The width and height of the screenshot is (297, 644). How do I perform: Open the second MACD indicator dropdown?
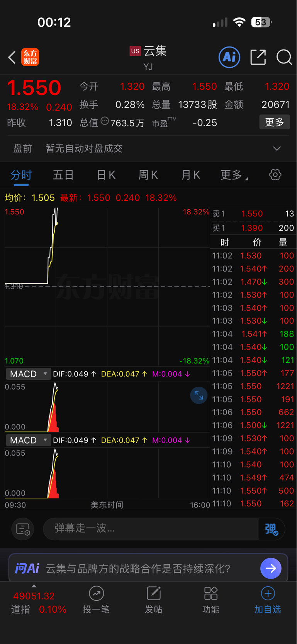(28, 440)
